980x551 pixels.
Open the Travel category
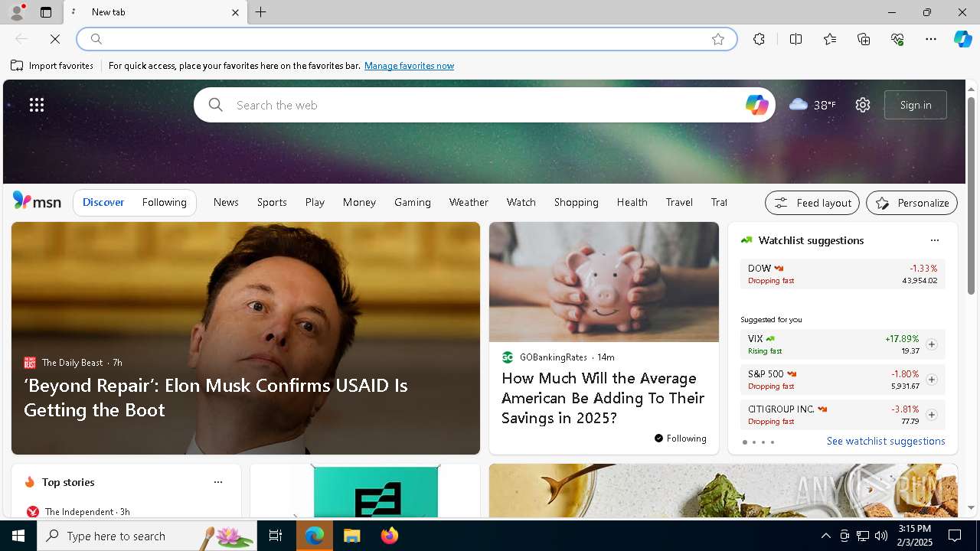pyautogui.click(x=679, y=202)
